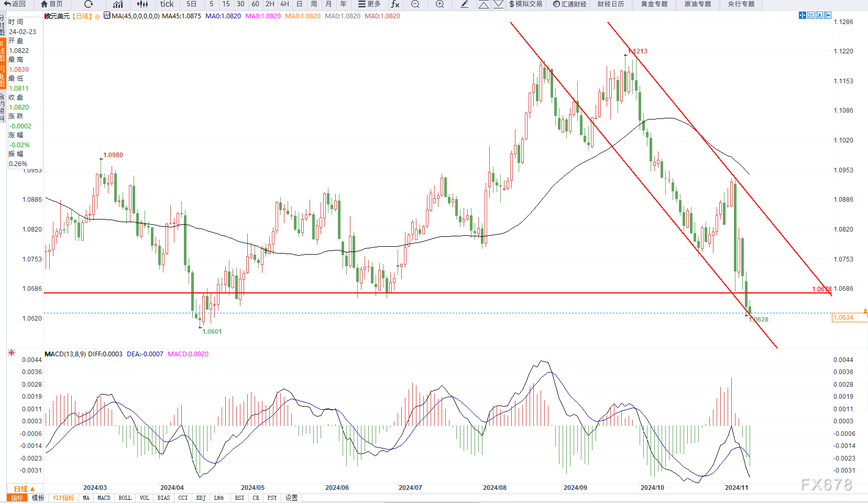The image size is (868, 503).
Task: Click the zoom in magnifier icon
Action: 440,4
